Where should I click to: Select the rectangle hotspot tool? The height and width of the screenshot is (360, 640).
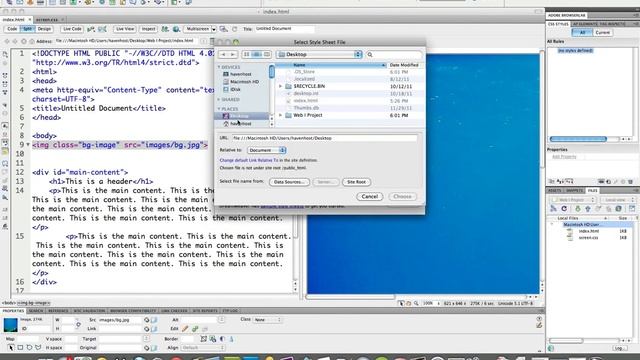pyautogui.click(x=20, y=348)
